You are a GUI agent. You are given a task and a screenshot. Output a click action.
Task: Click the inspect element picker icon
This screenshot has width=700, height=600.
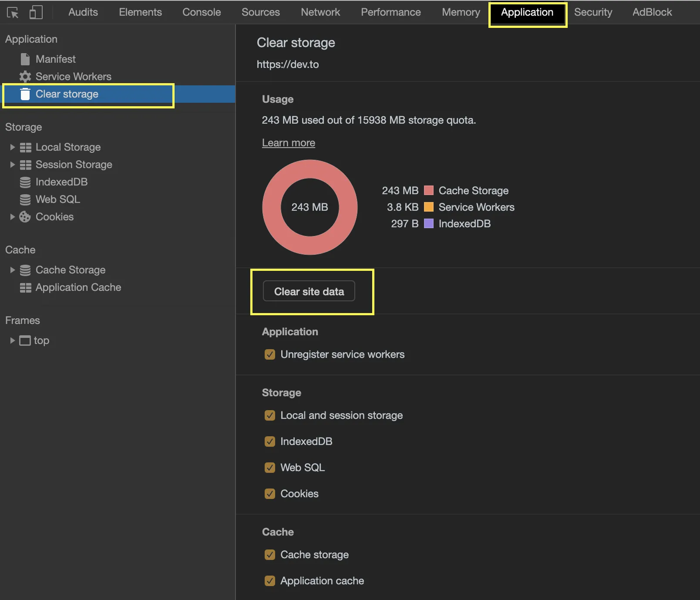[13, 13]
